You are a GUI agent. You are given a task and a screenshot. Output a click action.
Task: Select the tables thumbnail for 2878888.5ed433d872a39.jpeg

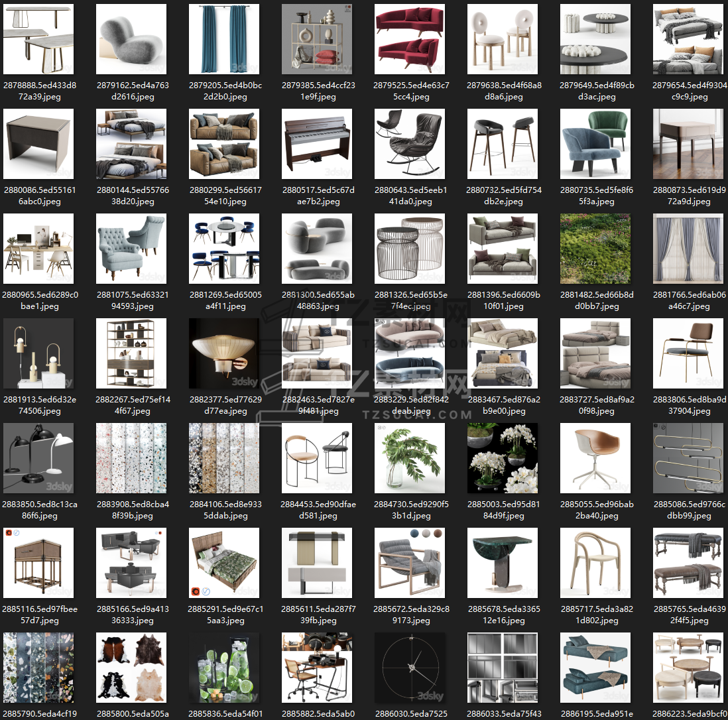click(x=38, y=39)
